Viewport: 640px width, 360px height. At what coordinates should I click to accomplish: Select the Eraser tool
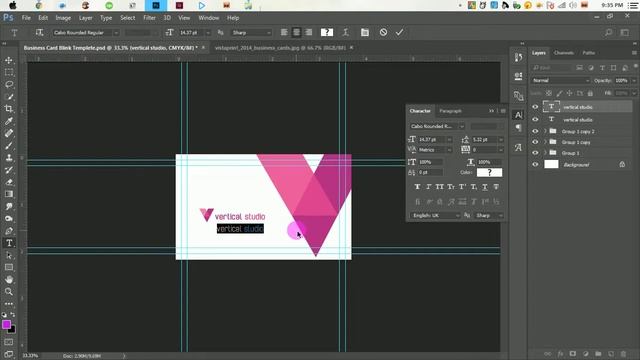(x=9, y=182)
